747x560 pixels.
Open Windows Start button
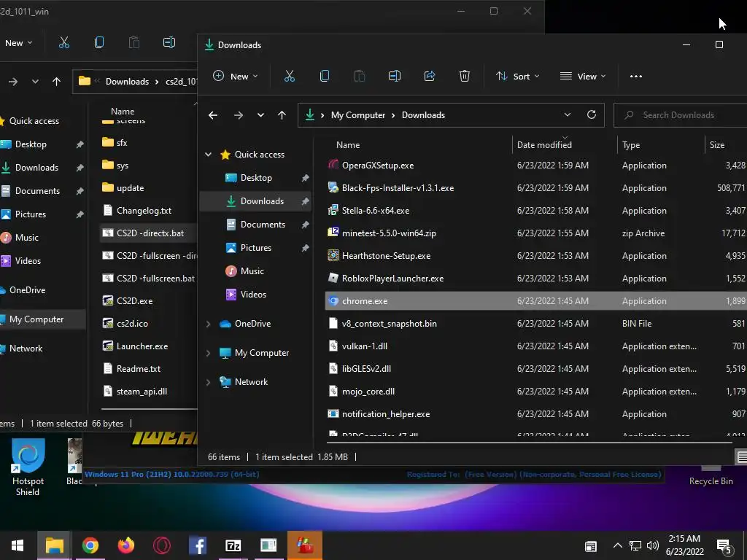pos(18,545)
